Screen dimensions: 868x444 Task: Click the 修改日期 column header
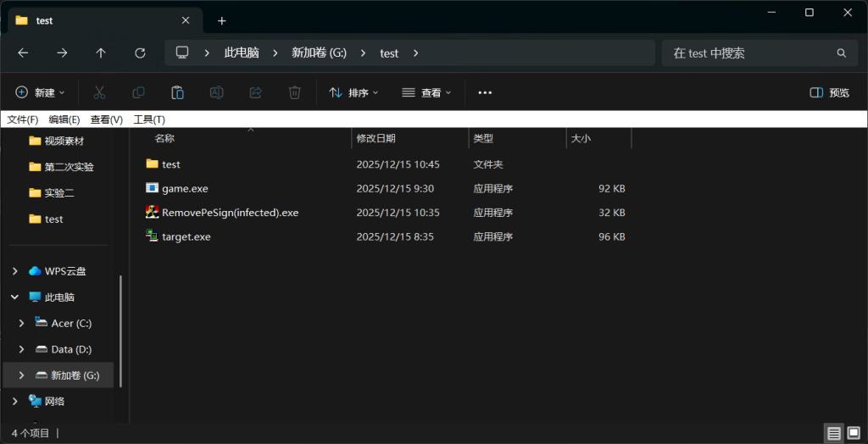click(376, 138)
